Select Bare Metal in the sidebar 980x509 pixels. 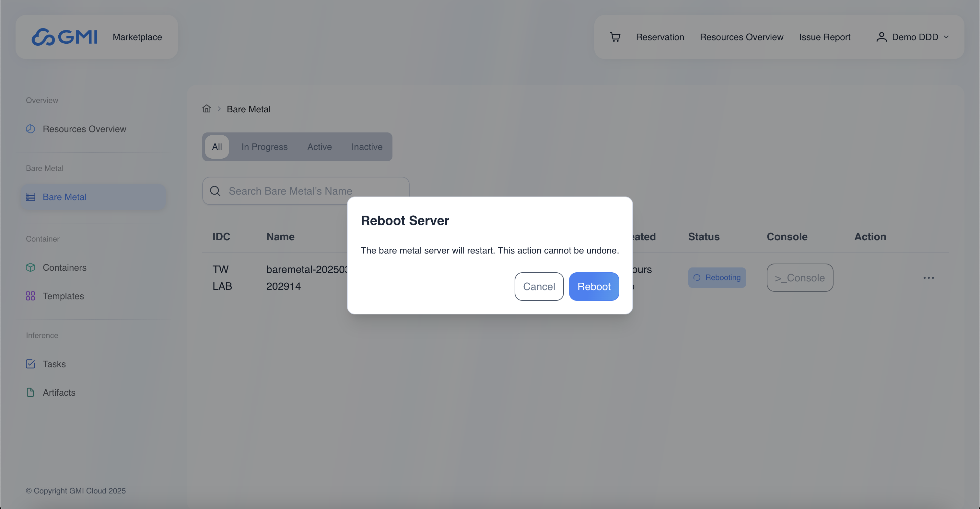(x=93, y=197)
